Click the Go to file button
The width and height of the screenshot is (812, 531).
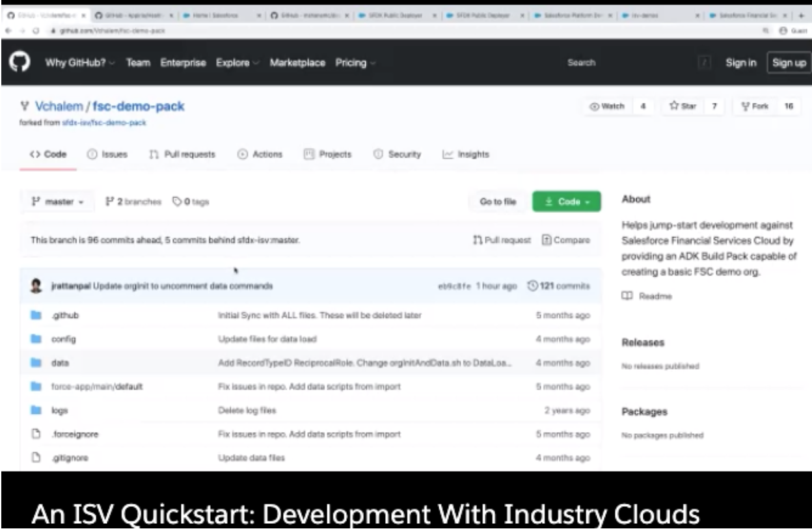point(498,202)
